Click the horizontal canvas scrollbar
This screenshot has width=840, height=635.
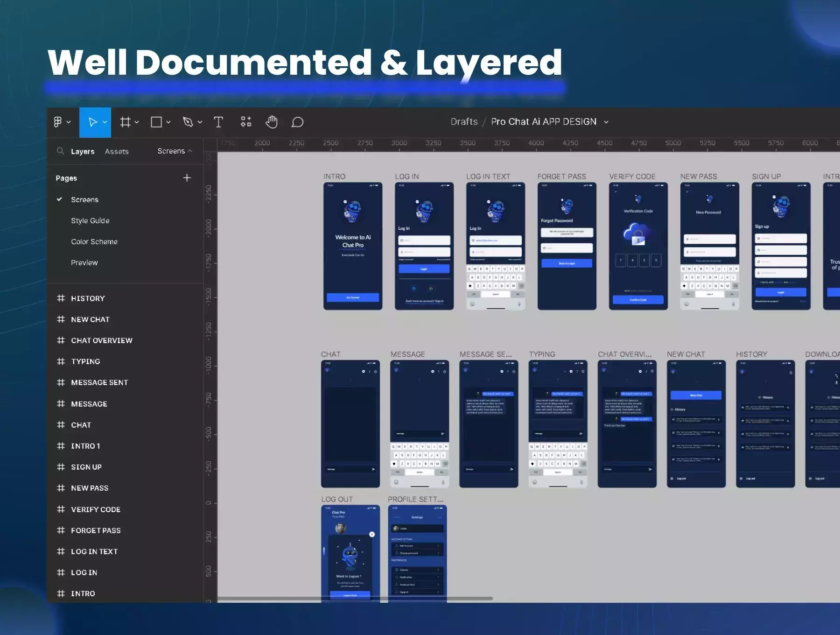click(356, 598)
